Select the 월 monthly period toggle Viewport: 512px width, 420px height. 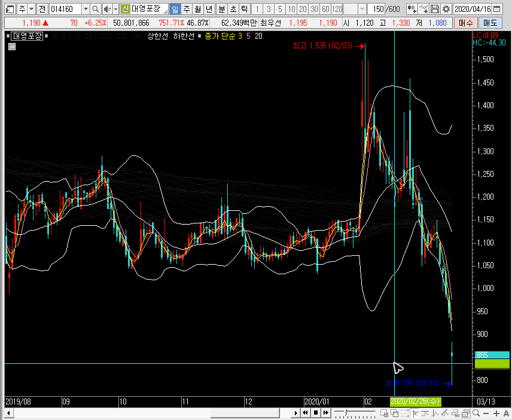198,9
